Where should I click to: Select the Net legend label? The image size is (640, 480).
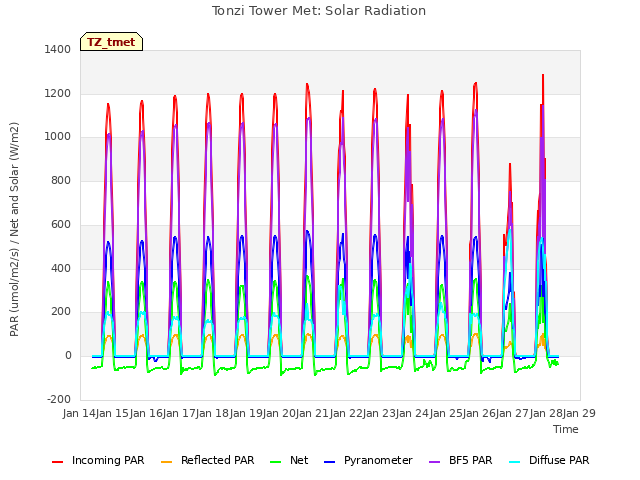click(x=299, y=460)
